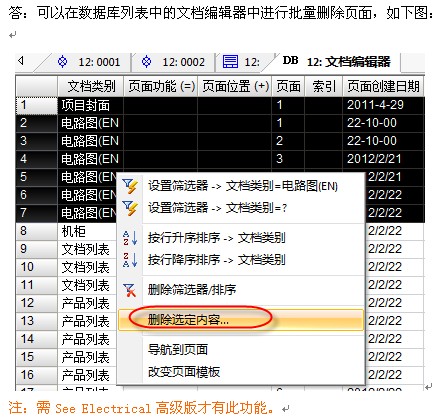The image size is (438, 420).
Task: Click the list icon on tab 12:
Action: [x=230, y=62]
